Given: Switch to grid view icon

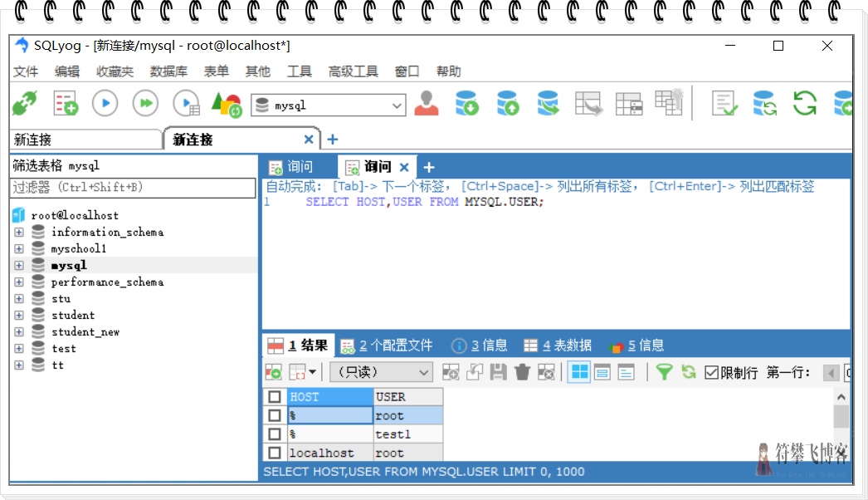Looking at the screenshot, I should click(579, 372).
